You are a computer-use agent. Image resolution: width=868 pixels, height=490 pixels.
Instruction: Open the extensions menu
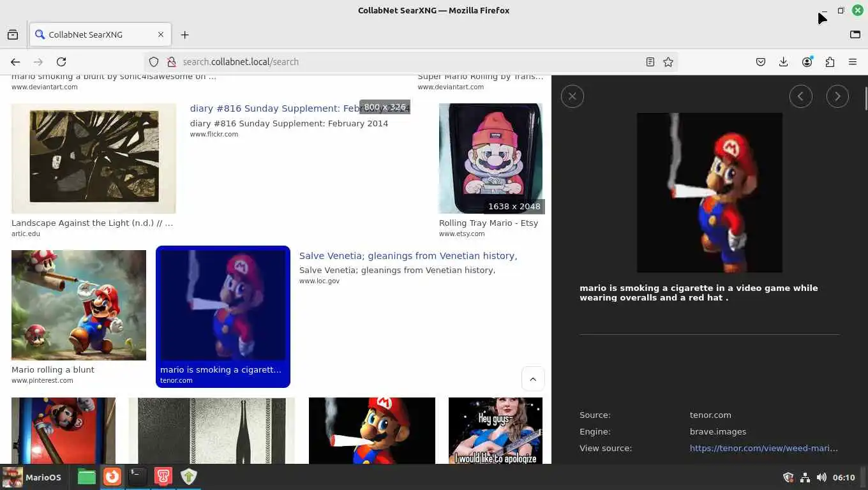click(830, 62)
